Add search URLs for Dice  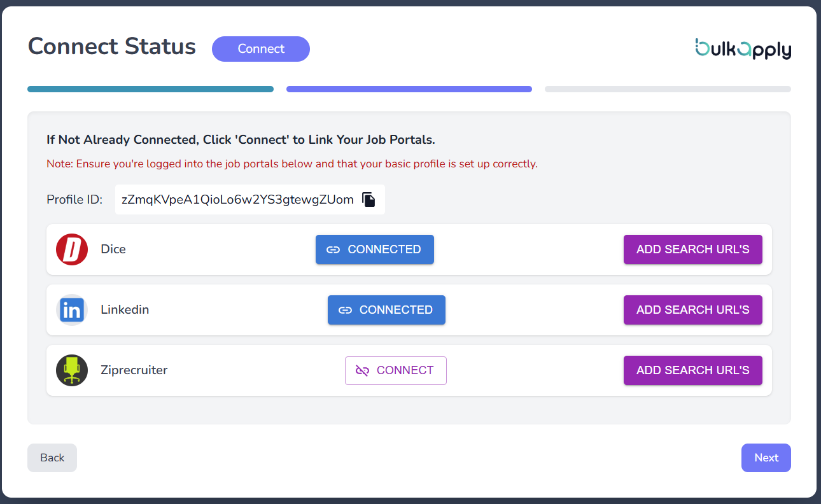click(x=692, y=249)
